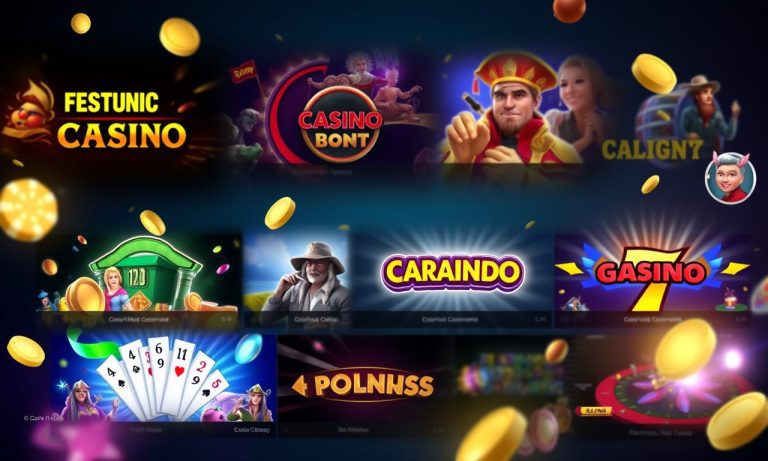The image size is (768, 461).
Task: Click the small red flag above Casino Bont
Action: [243, 72]
